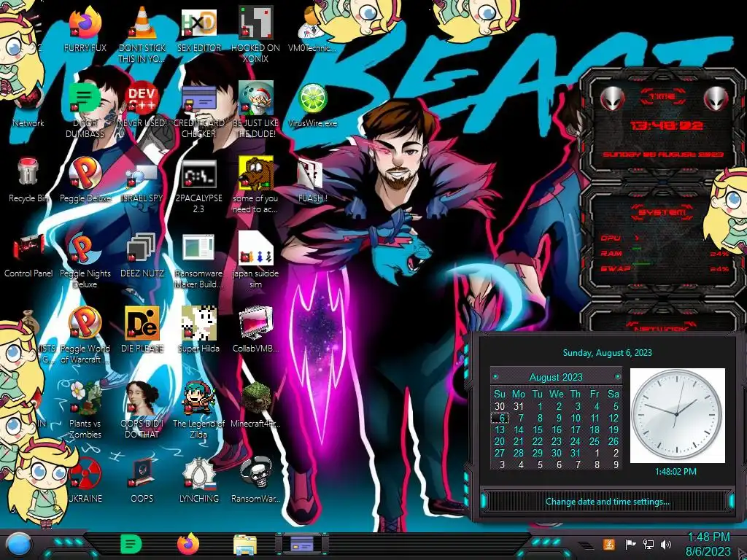Open the VLC cone desktop icon
This screenshot has height=560, width=747.
click(142, 24)
